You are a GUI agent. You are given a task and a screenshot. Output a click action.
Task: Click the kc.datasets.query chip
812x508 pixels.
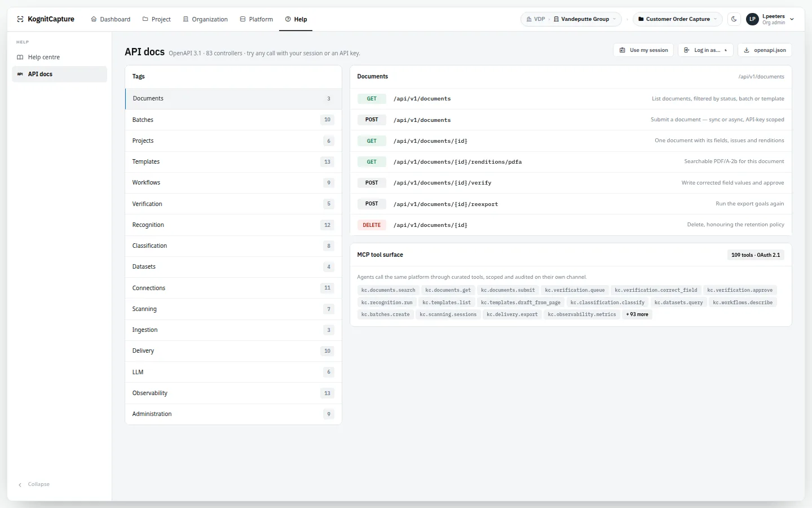coord(678,303)
